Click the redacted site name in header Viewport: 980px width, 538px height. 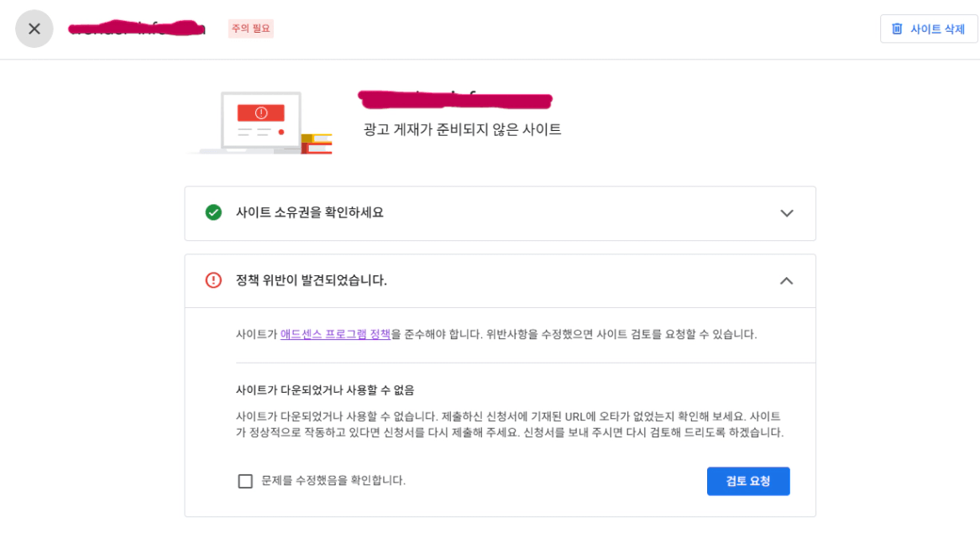tap(137, 29)
